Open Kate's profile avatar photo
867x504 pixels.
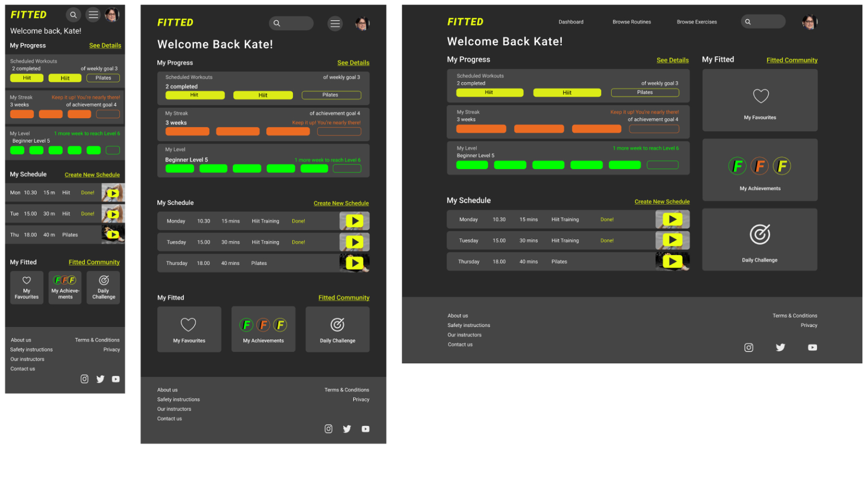click(x=809, y=21)
